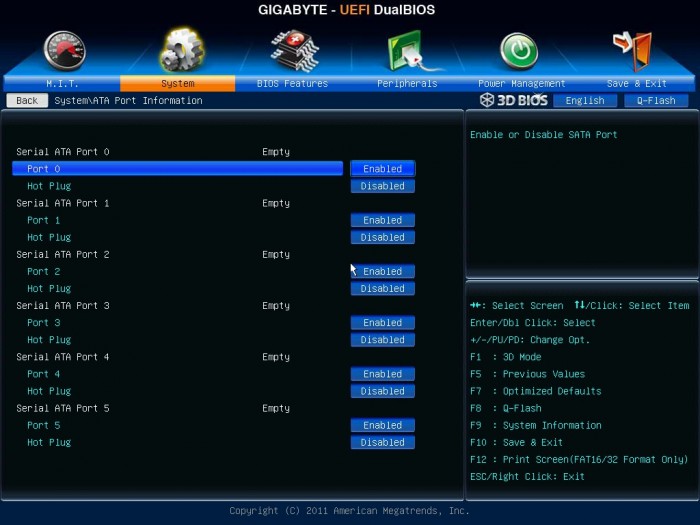Click Empty status of Serial ATA Port 5
This screenshot has width=700, height=525.
point(276,409)
